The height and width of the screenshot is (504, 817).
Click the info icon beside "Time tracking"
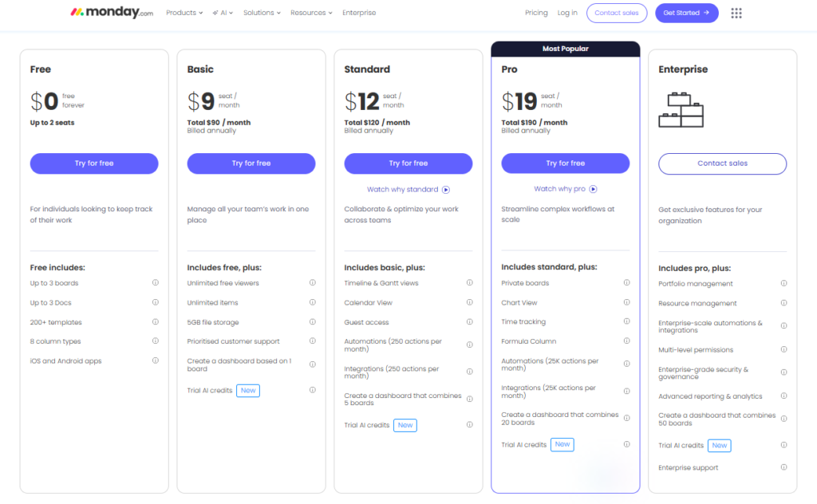[627, 322]
